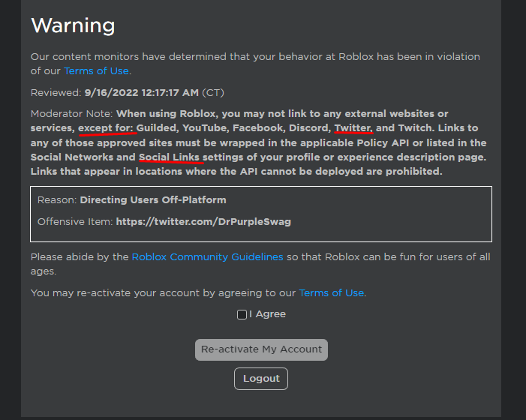Viewport: 526px width, 420px height.
Task: Click the underlined 'Twitter,' word in moderator note
Action: tap(353, 128)
